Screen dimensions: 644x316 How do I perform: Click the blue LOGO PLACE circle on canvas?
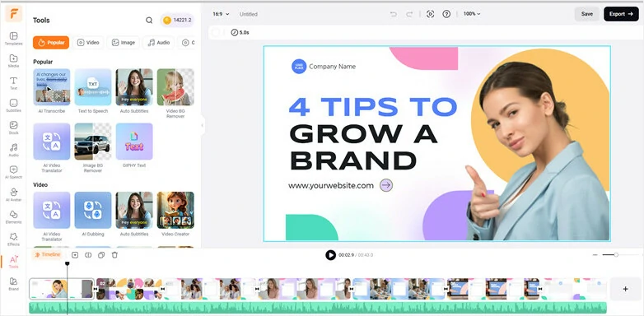point(299,67)
